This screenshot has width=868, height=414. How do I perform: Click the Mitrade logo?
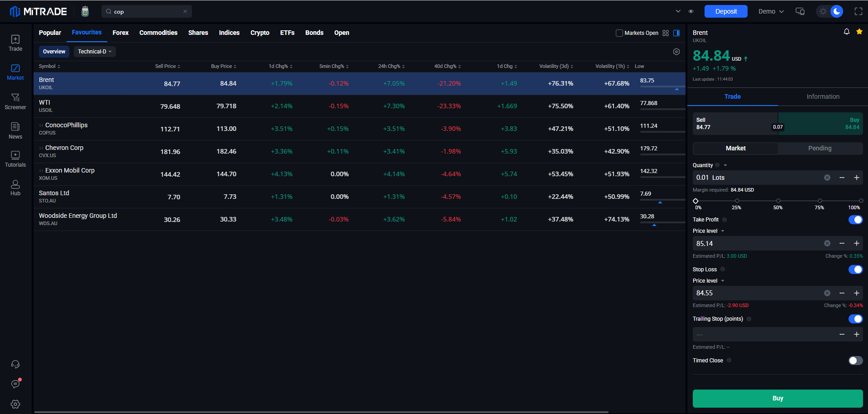click(x=38, y=11)
